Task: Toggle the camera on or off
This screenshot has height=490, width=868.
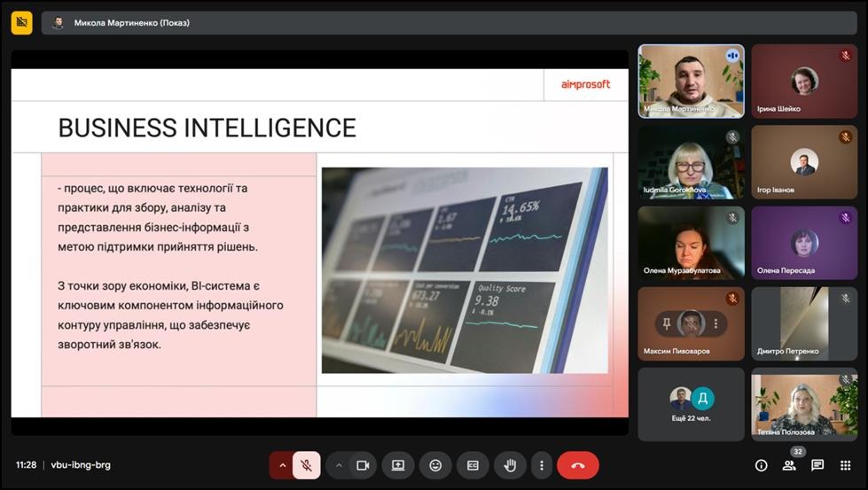Action: pos(362,465)
